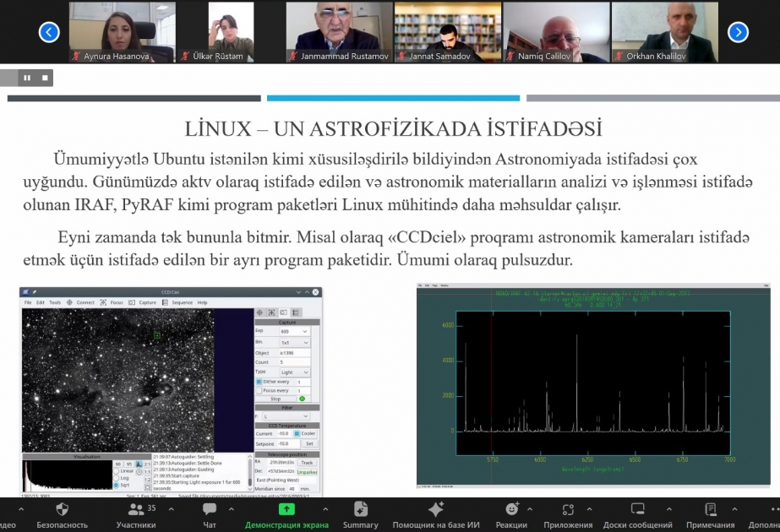Click the log message scrollbar in CCDciel
780x532 pixels.
[250, 471]
